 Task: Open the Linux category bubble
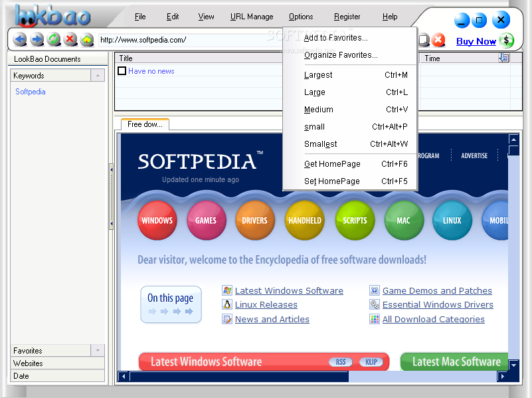pos(452,221)
